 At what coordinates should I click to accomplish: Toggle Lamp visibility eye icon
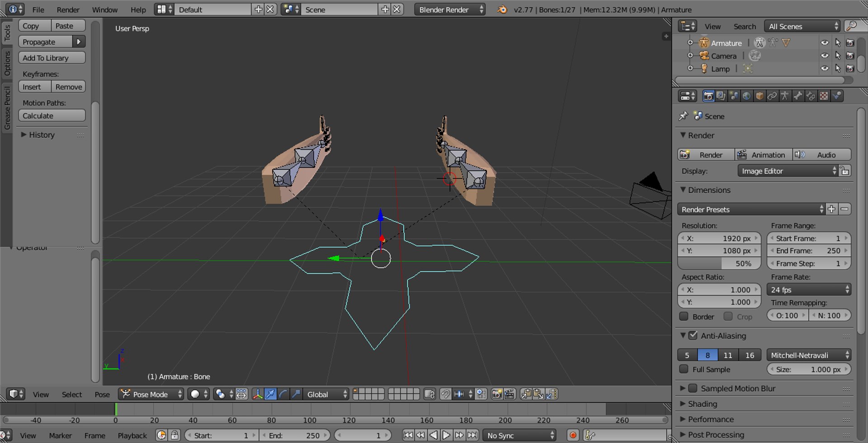point(825,69)
